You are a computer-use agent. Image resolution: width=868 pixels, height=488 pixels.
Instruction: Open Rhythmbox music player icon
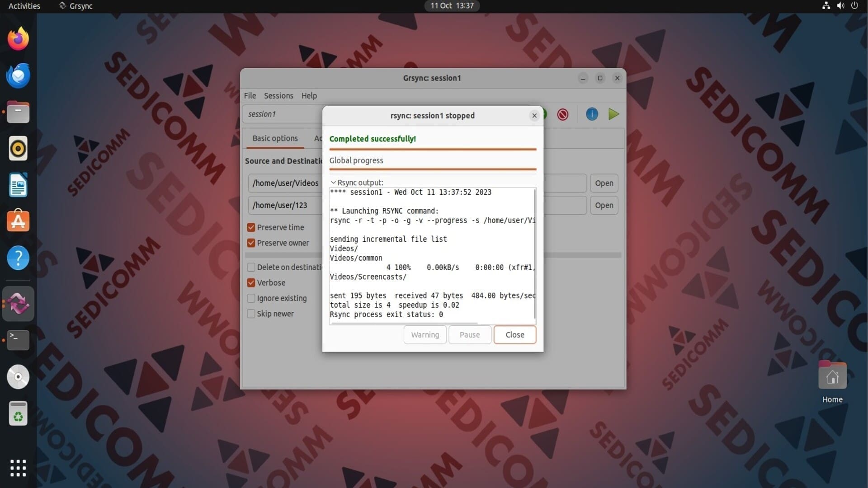tap(18, 148)
